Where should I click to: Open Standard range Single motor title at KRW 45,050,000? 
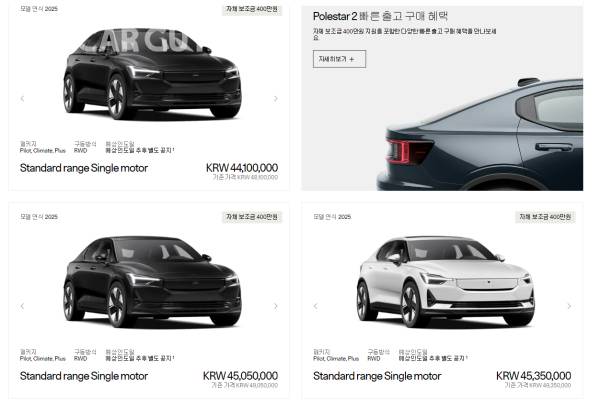[x=84, y=376]
